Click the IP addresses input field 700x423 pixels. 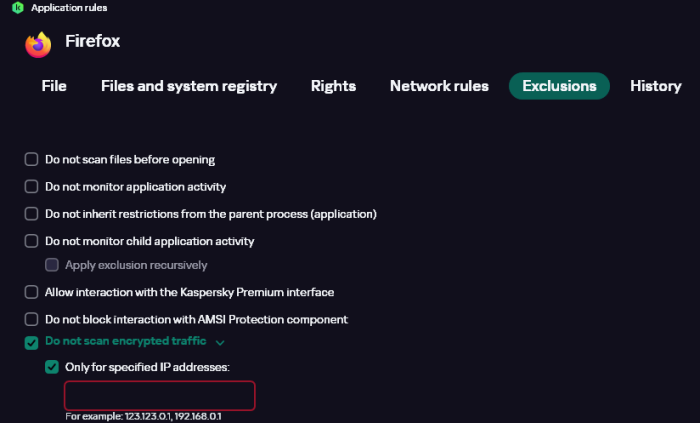click(x=160, y=395)
